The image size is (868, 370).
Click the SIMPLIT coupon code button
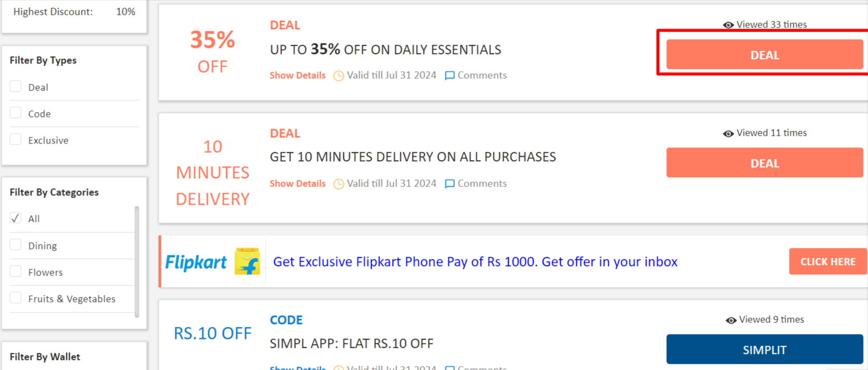(764, 350)
